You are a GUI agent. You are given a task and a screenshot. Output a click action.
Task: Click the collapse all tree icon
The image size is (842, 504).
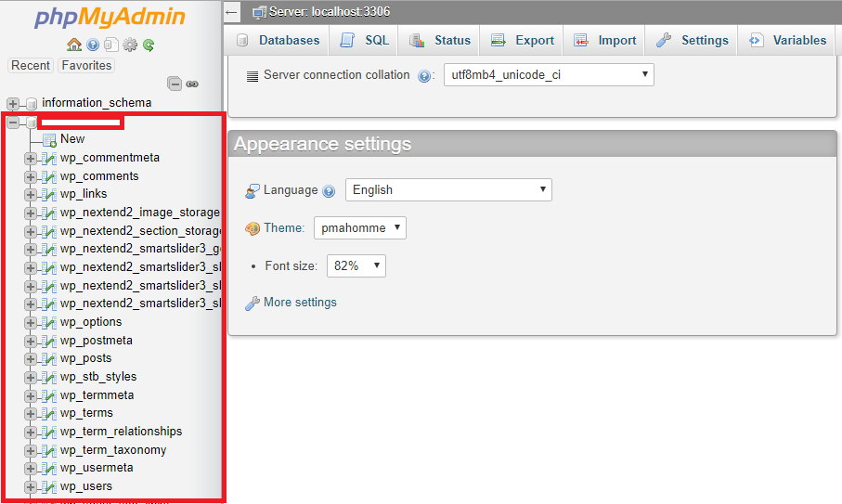(x=175, y=84)
